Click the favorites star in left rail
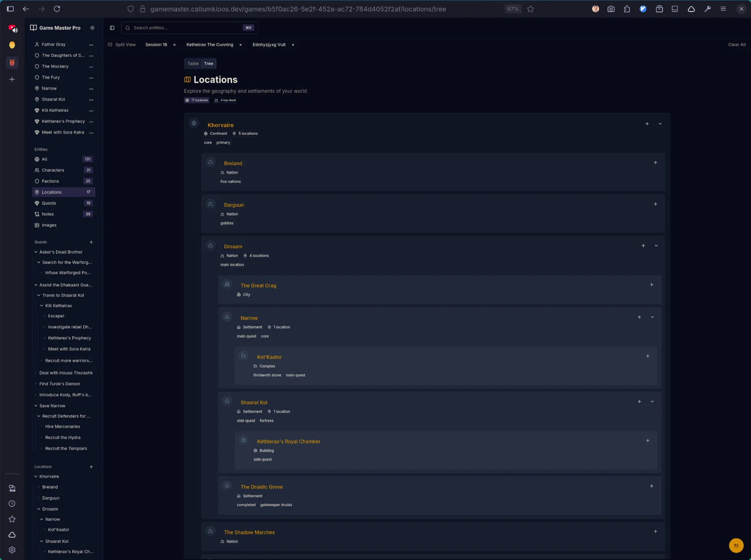The image size is (751, 560). tap(12, 519)
